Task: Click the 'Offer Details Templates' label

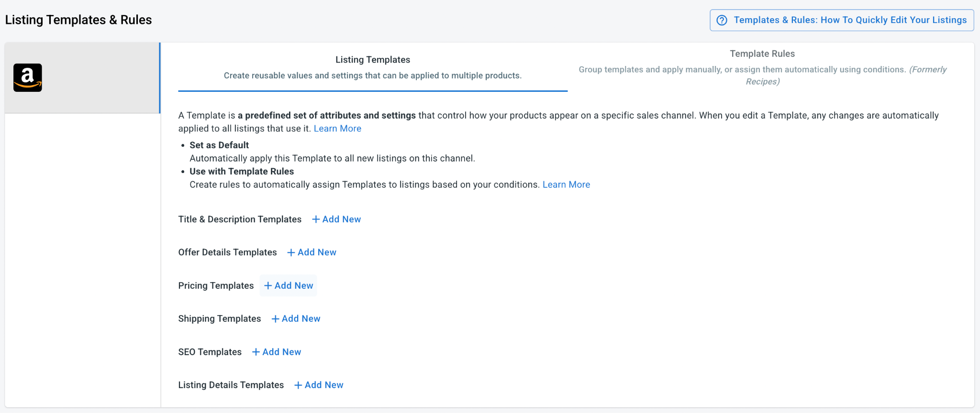Action: coord(227,252)
